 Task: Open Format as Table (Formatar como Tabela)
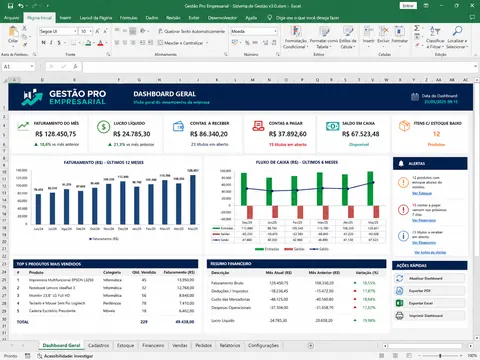(x=324, y=37)
